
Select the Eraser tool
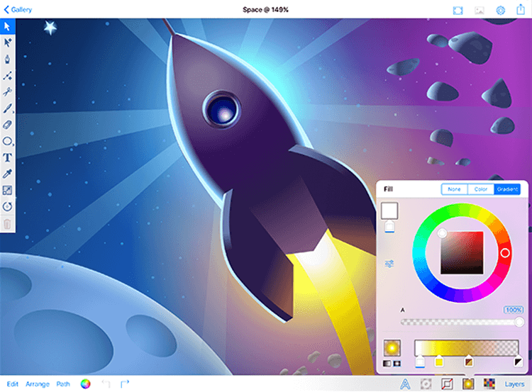click(8, 125)
